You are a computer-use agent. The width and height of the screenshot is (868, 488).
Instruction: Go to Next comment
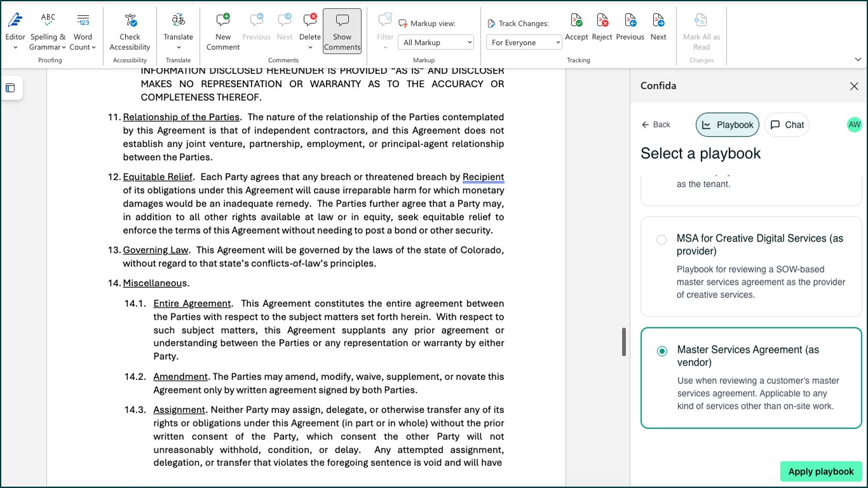(285, 27)
